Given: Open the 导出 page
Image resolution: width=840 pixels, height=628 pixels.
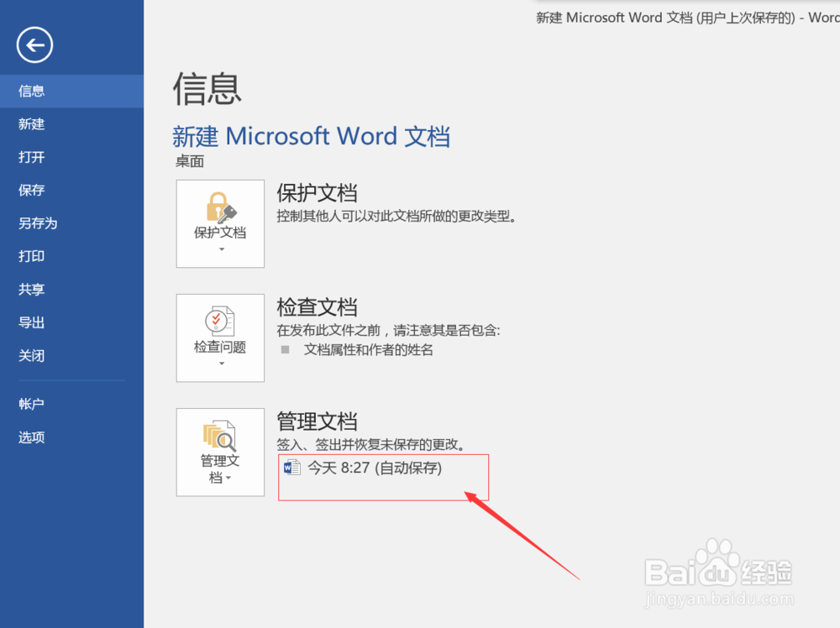Looking at the screenshot, I should pos(71,323).
